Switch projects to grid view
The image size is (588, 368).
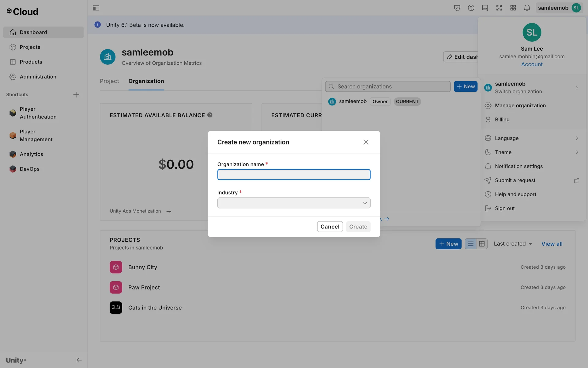[x=482, y=244]
